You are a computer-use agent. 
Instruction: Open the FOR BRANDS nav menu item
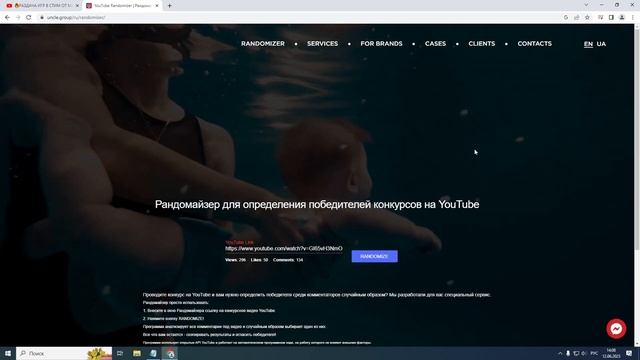tap(381, 44)
